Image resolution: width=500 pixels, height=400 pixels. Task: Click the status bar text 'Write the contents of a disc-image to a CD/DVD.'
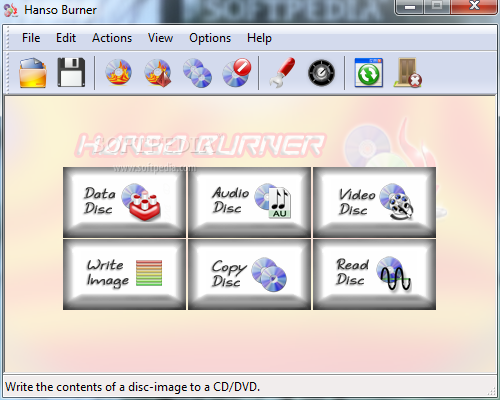(x=132, y=387)
